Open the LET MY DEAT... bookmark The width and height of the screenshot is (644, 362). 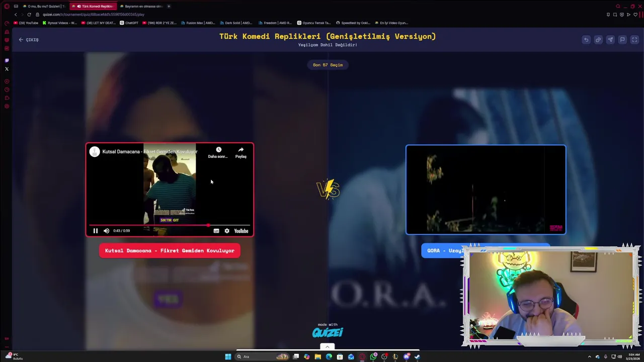point(99,23)
